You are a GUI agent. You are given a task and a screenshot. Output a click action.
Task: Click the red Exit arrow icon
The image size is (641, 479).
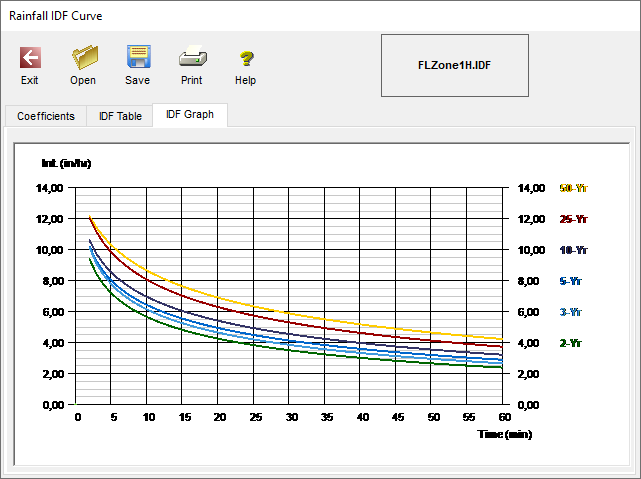coord(30,57)
